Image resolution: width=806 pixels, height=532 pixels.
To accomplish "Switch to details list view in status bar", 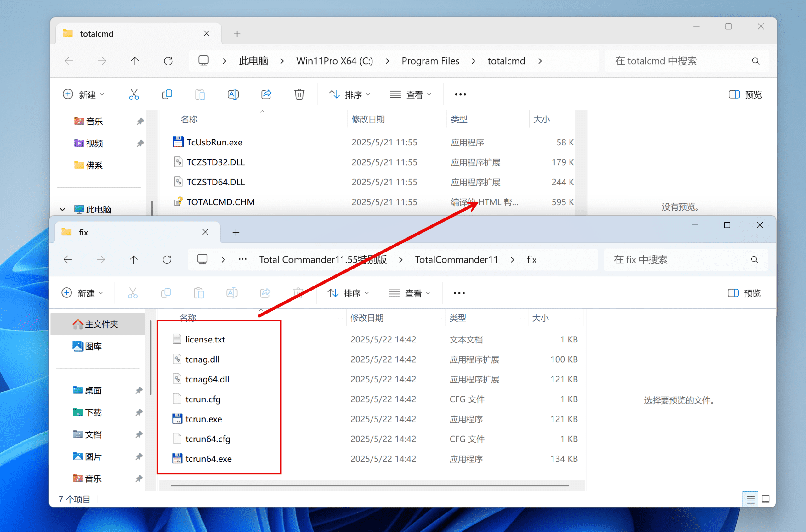I will [x=750, y=500].
